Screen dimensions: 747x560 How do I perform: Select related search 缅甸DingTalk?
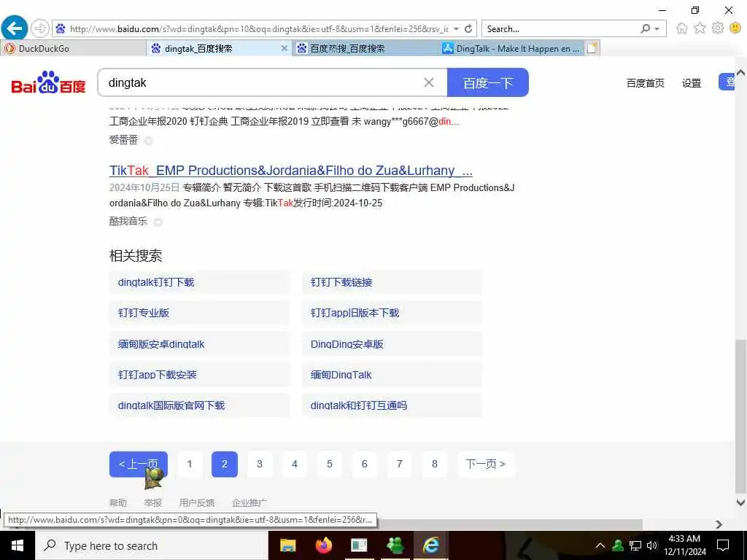pos(392,375)
